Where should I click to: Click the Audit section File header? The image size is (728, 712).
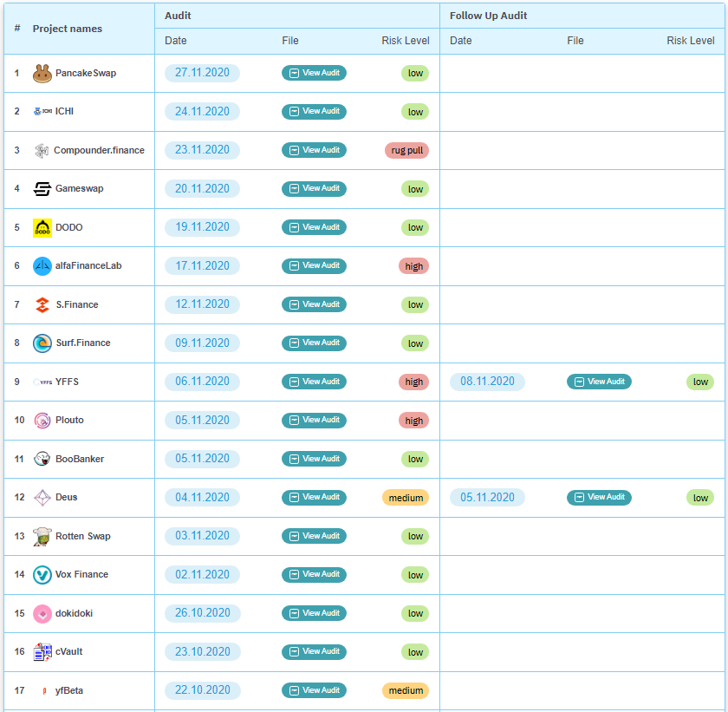[x=290, y=41]
